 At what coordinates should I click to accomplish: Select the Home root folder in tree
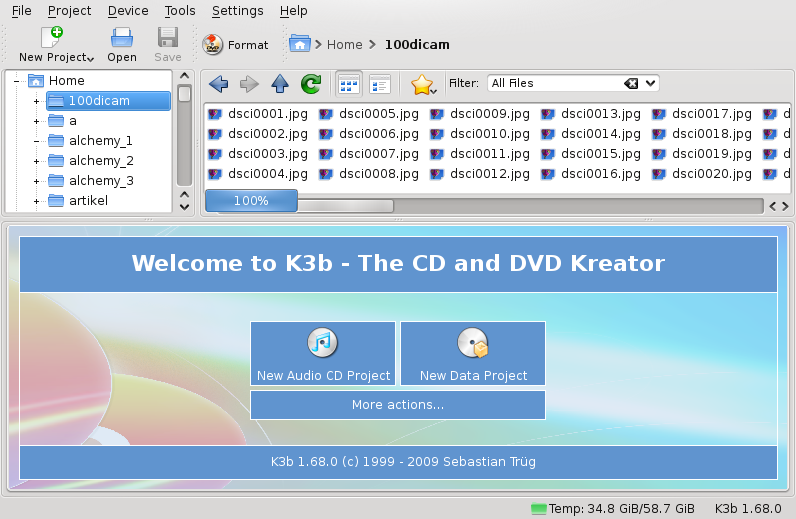67,80
